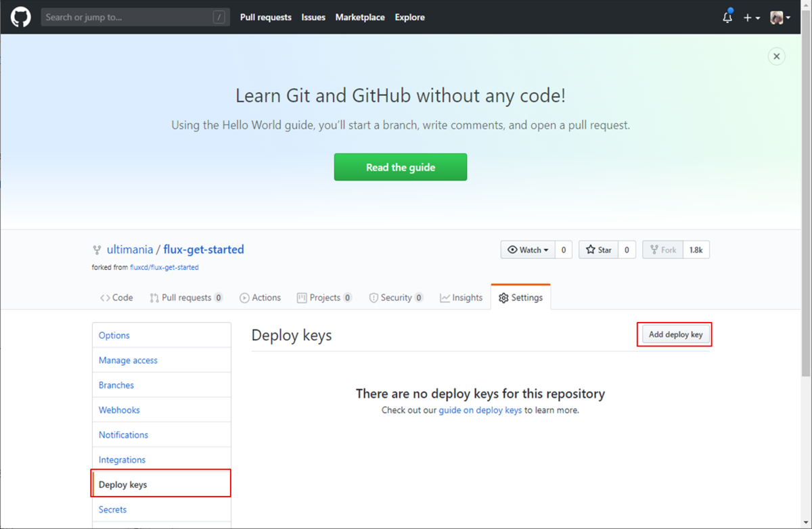Click the Deploy keys heading text

(292, 336)
